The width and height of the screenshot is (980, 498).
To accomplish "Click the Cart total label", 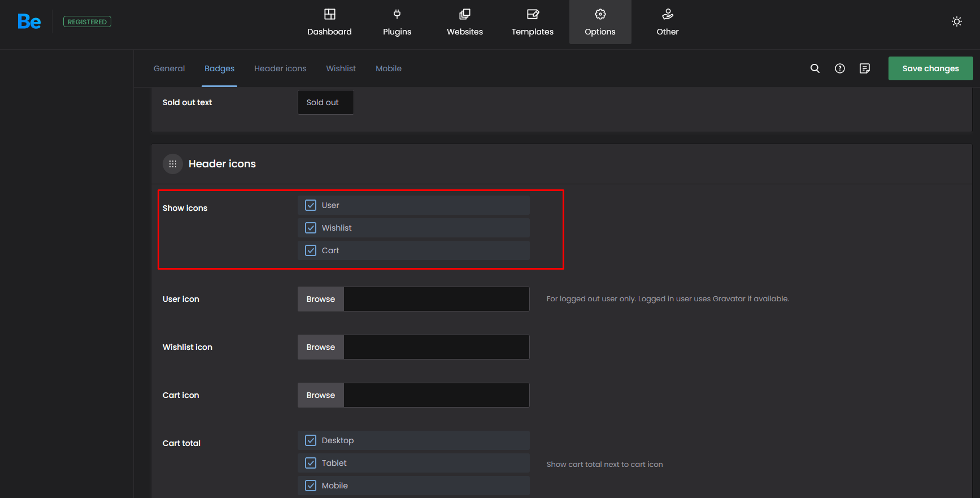I will [181, 443].
